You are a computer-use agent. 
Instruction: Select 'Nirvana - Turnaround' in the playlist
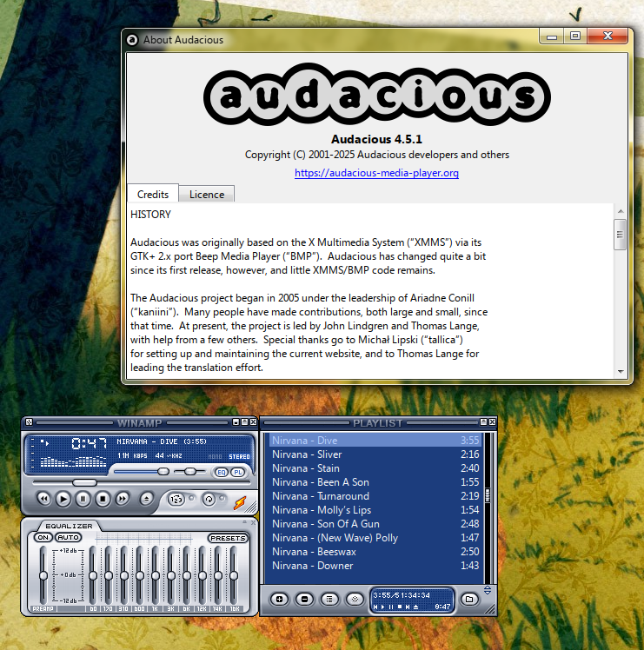coord(375,496)
